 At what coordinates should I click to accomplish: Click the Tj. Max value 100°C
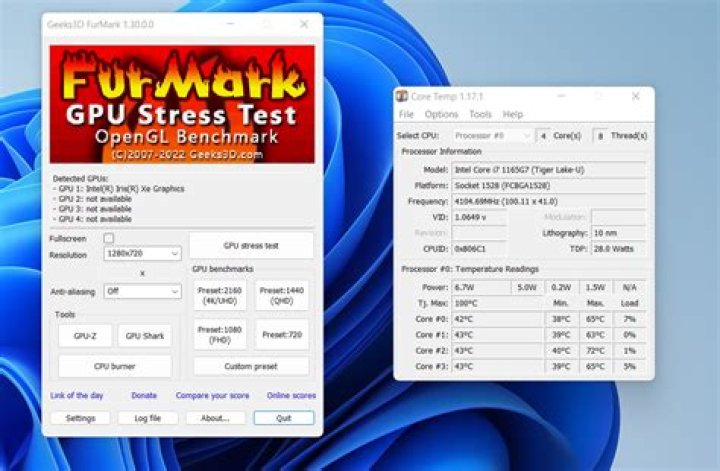(x=497, y=303)
